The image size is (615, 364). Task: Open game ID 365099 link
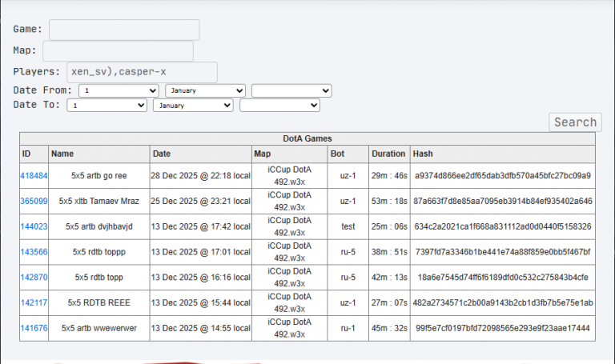pyautogui.click(x=34, y=202)
